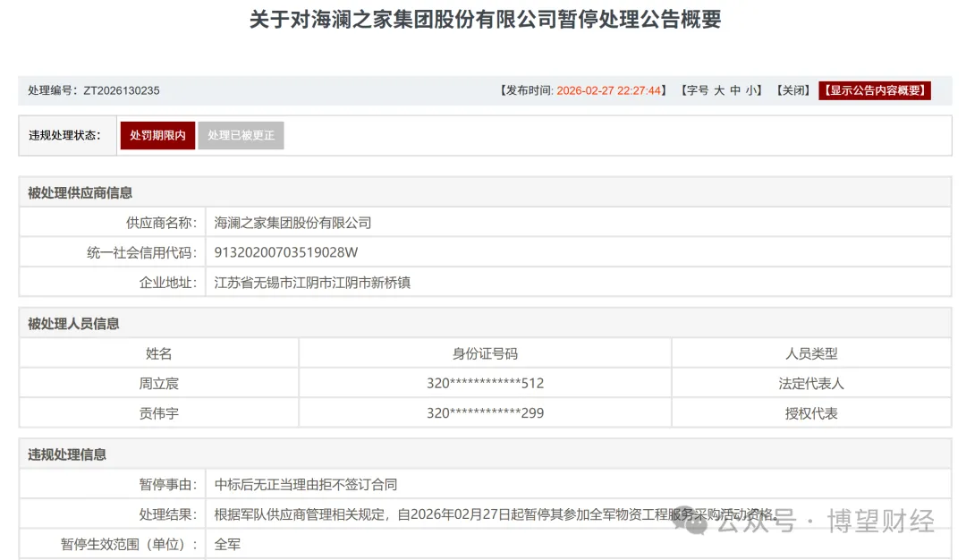The width and height of the screenshot is (966, 560).
Task: Click the page title 关于对海澜之家集团股份有限公司暂停处理公告概要
Action: (485, 19)
